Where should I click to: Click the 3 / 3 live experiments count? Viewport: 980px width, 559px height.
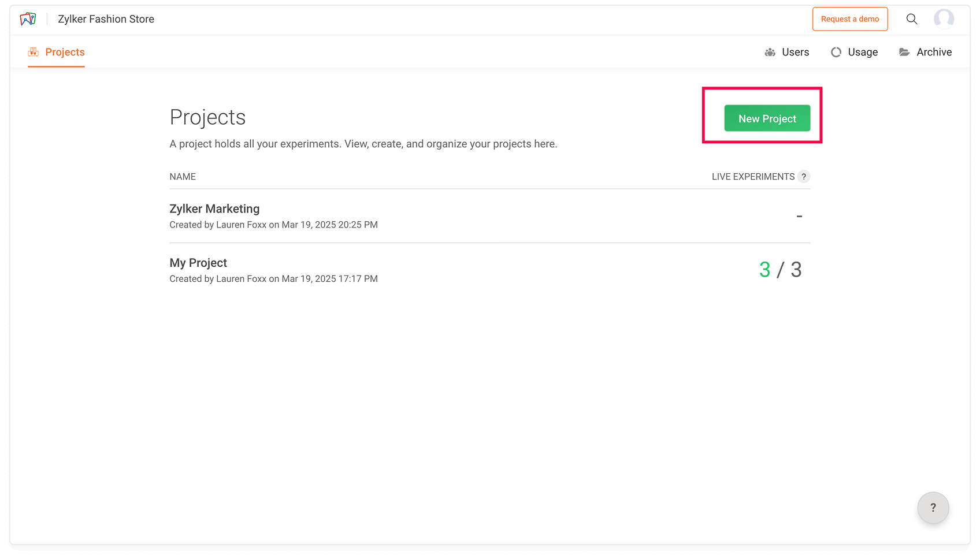pyautogui.click(x=780, y=270)
